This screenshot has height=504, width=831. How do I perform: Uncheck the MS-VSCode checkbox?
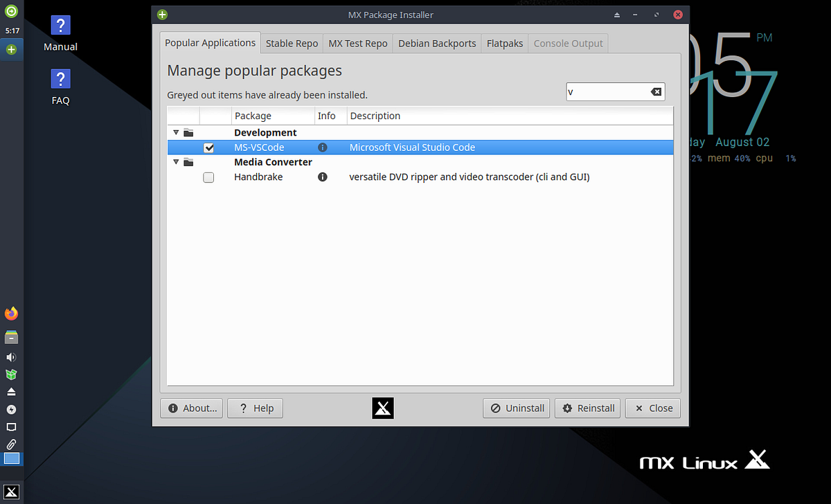point(208,147)
